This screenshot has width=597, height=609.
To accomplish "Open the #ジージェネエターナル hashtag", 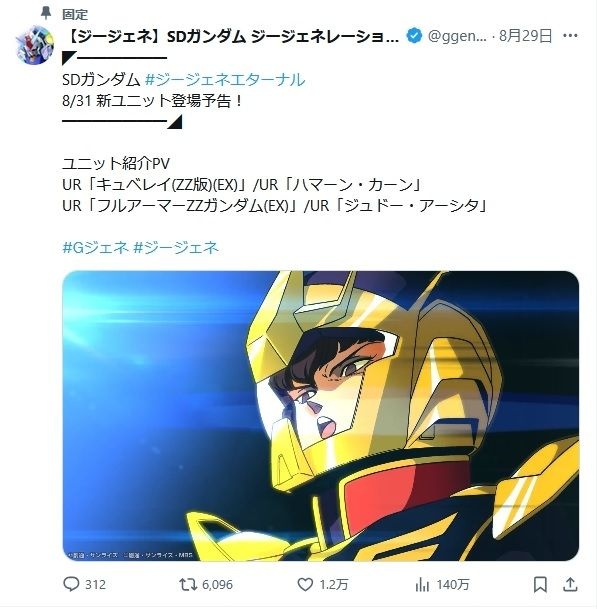I will click(x=225, y=80).
